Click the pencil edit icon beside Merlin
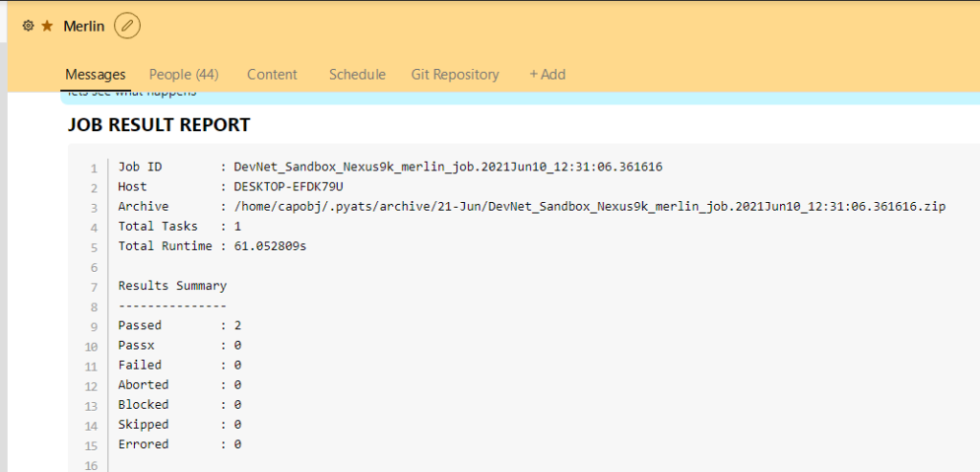Viewport: 980px width, 472px height. pyautogui.click(x=127, y=26)
